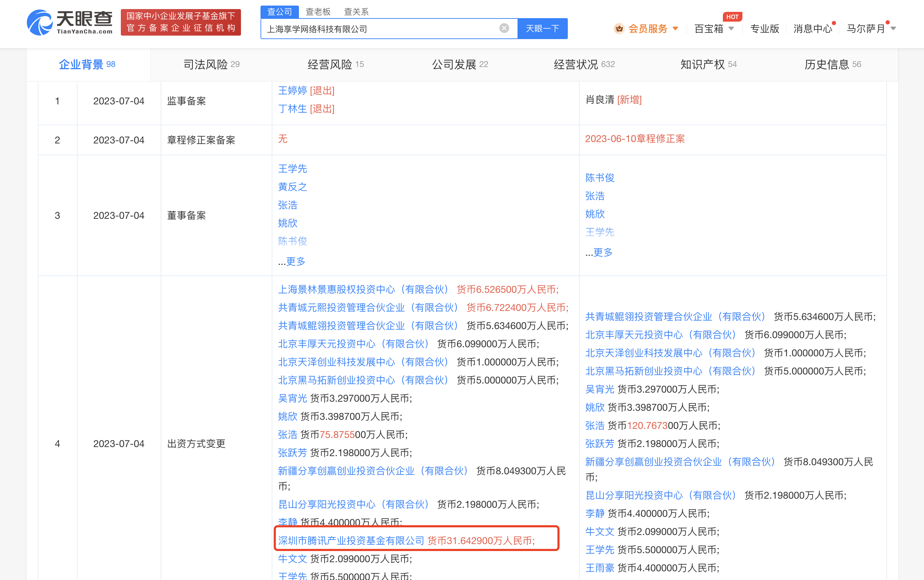924x580 pixels.
Task: Open the 历史信息 tab
Action: [833, 65]
